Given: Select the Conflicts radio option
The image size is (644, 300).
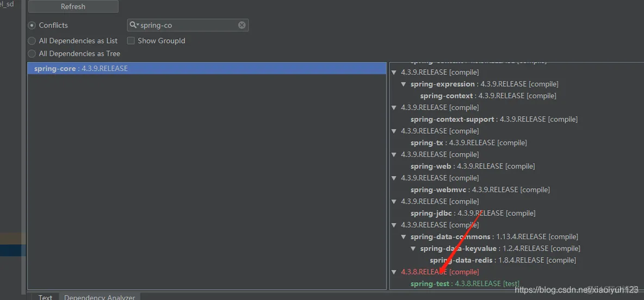Looking at the screenshot, I should [x=32, y=25].
